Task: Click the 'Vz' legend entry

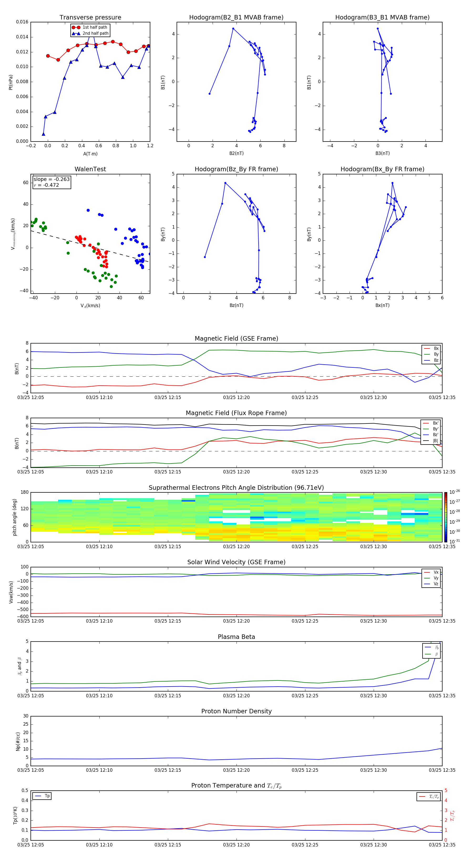Action: point(431,584)
